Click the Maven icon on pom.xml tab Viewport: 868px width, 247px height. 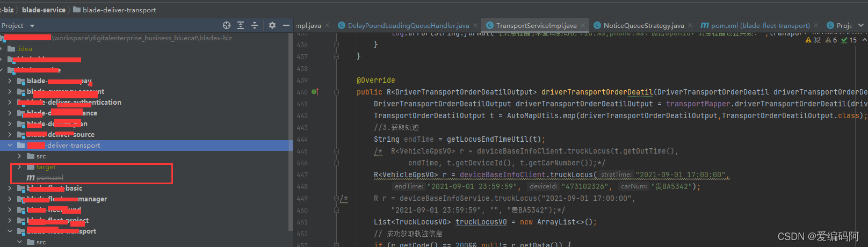tap(705, 25)
